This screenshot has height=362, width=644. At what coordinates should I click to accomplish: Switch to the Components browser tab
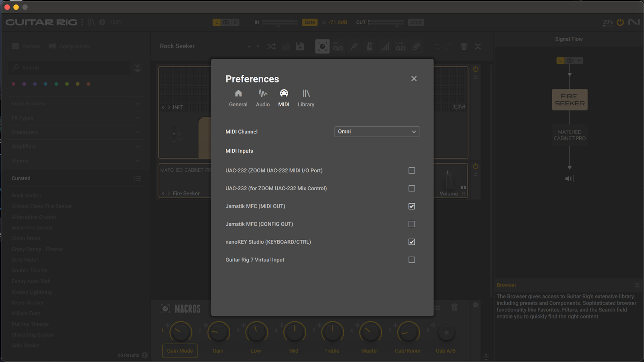pos(69,46)
